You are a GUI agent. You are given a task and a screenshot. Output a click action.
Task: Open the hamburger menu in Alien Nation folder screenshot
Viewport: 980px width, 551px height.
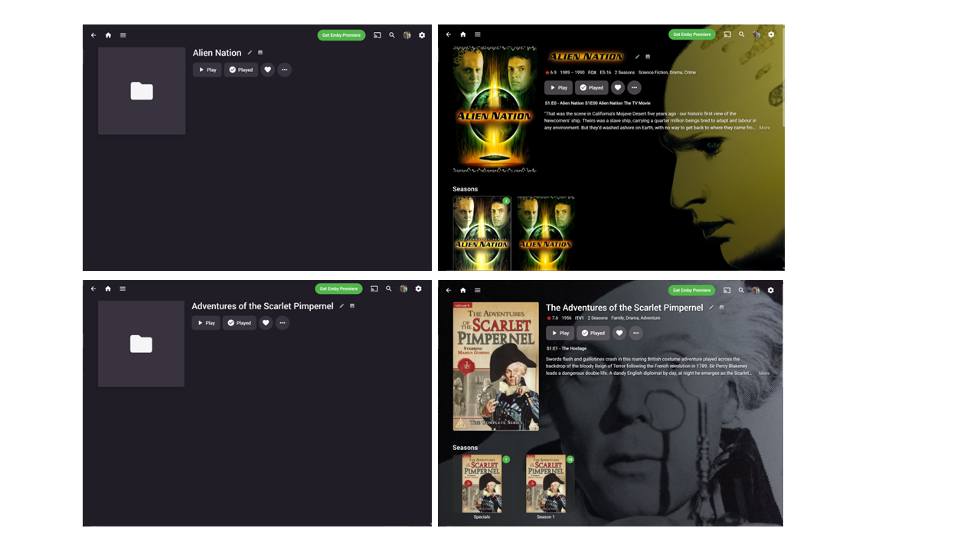[x=122, y=35]
